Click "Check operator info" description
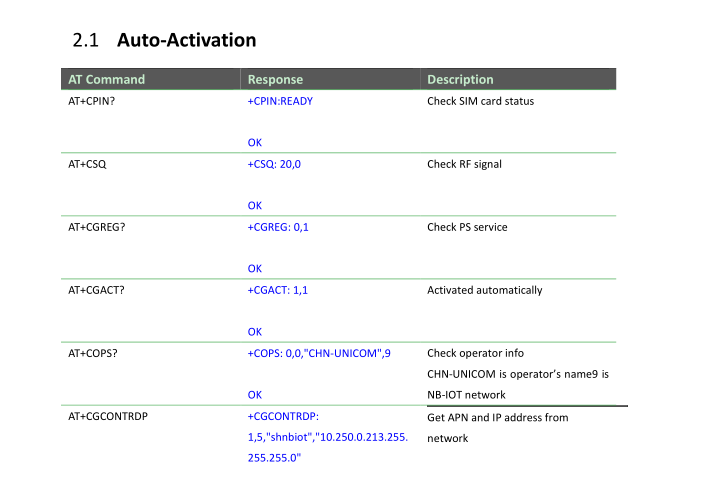719x493 pixels. [x=475, y=353]
